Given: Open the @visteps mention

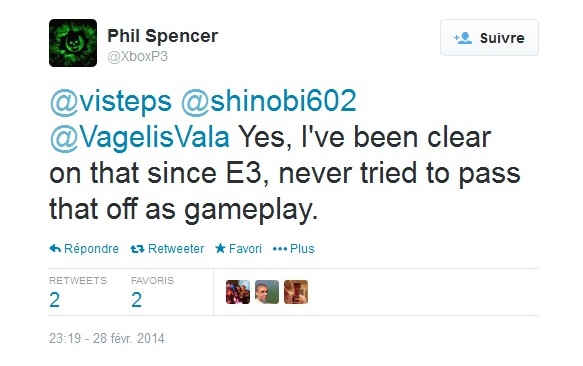Looking at the screenshot, I should click(110, 101).
